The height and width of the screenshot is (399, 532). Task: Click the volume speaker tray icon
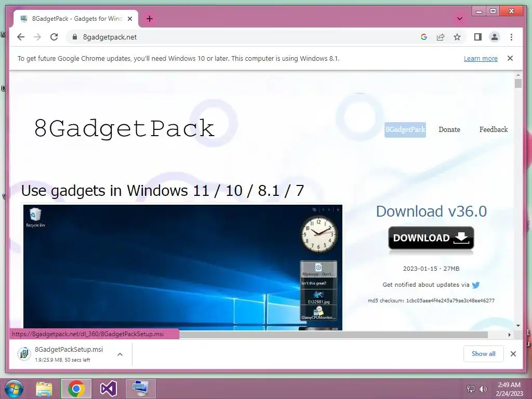[483, 389]
